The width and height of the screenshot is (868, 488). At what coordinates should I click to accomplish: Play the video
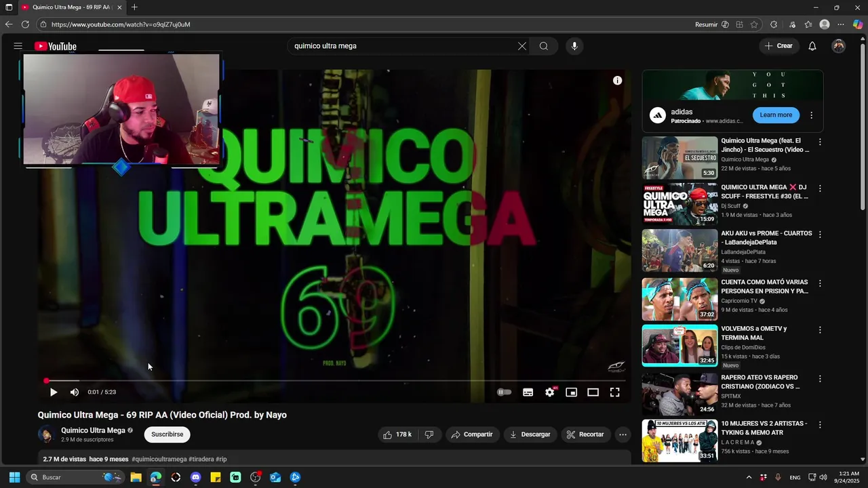[x=53, y=392]
